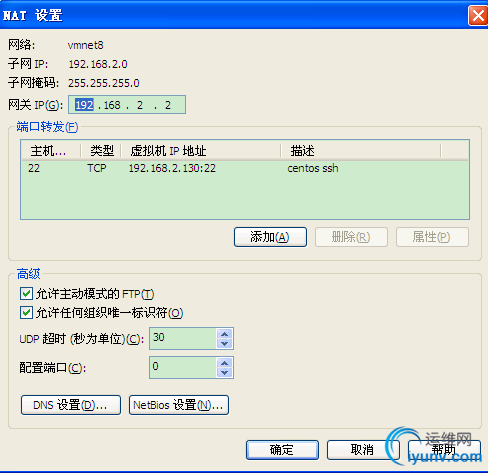Decrease UDP timeout with down arrow
Viewport: 488px width, 473px height.
pyautogui.click(x=225, y=343)
